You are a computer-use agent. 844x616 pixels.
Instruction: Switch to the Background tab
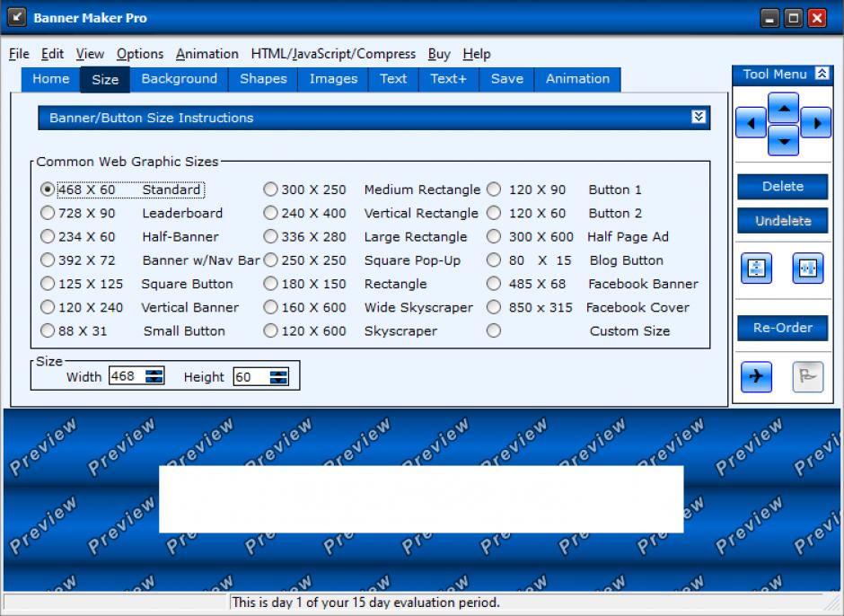click(179, 79)
